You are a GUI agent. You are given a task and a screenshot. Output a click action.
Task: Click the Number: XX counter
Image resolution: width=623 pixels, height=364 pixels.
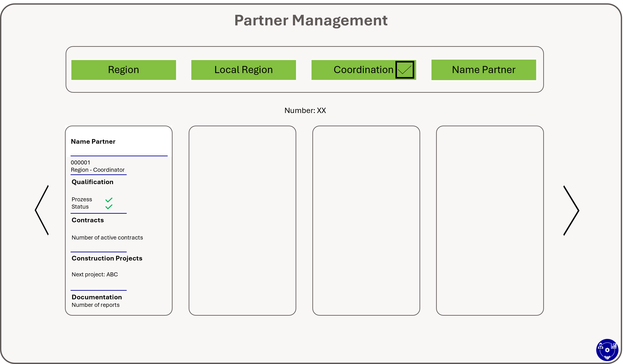click(x=305, y=110)
